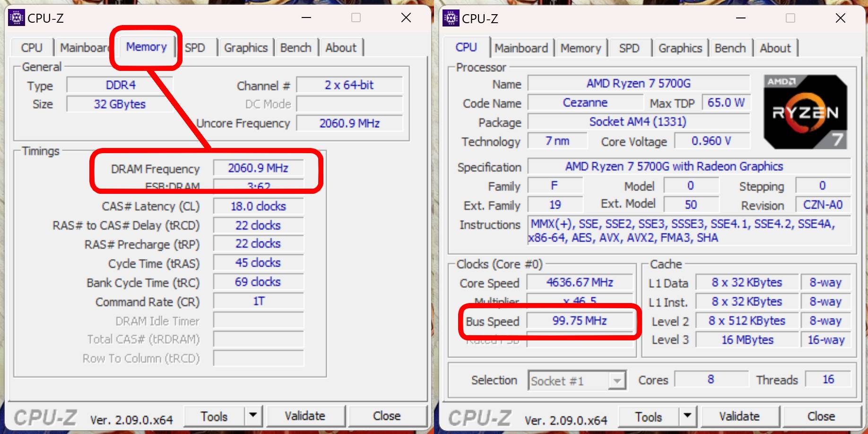Click empty DRAM Idle Timer field
The image size is (868, 434).
pyautogui.click(x=258, y=321)
